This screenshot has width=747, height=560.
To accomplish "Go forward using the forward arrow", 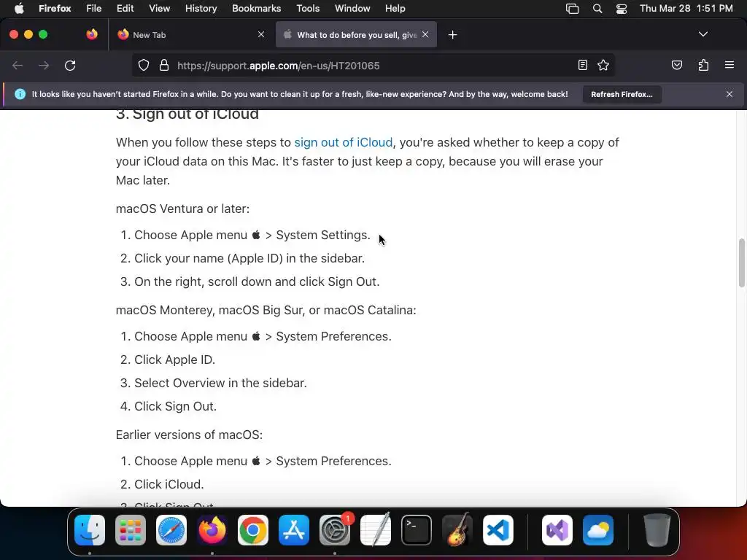I will 44,65.
